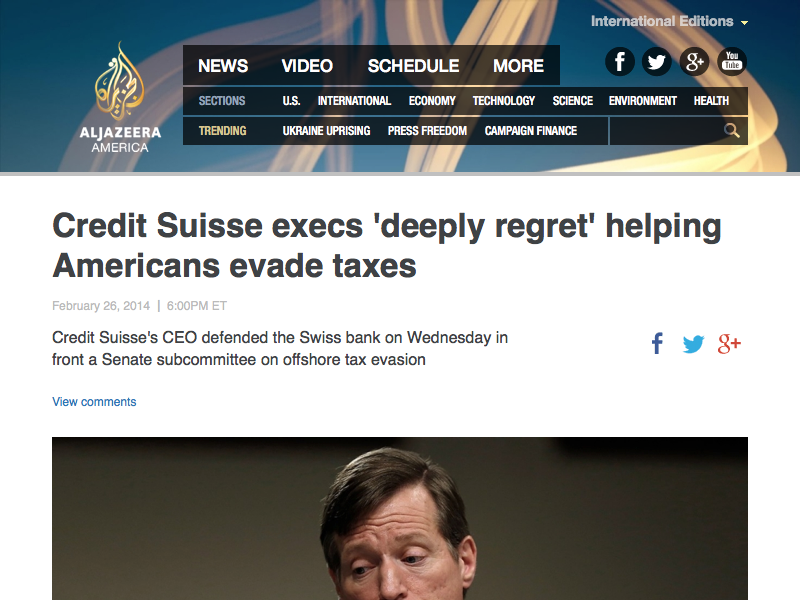This screenshot has height=600, width=800.
Task: Click inside the header search field
Action: click(666, 131)
